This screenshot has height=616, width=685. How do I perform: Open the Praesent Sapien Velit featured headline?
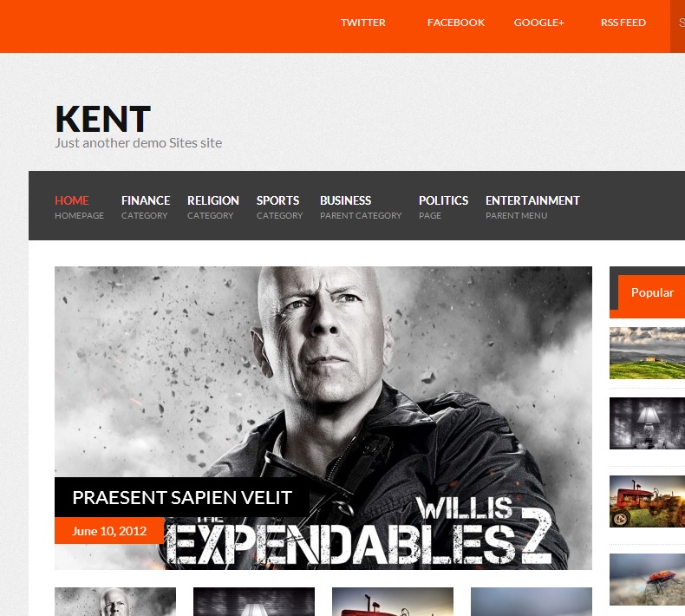[182, 497]
